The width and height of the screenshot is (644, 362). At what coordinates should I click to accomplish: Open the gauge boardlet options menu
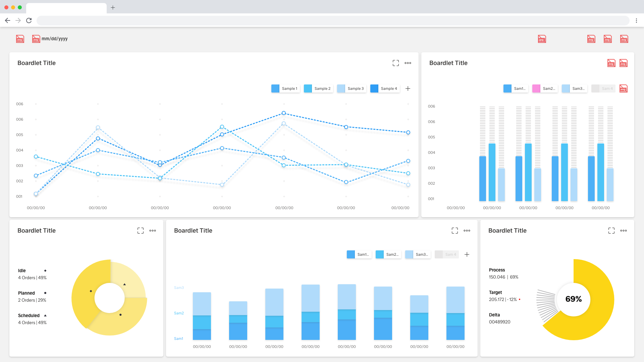[624, 231]
